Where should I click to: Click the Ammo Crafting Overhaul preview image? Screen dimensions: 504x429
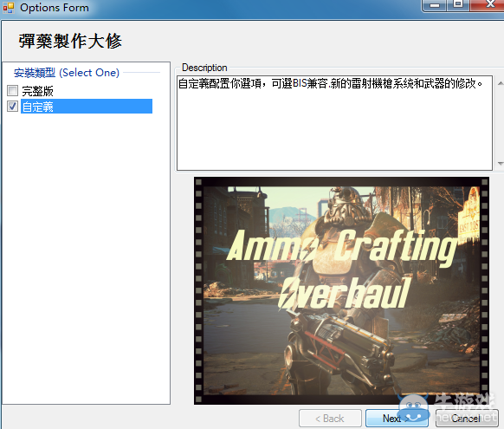tap(341, 290)
